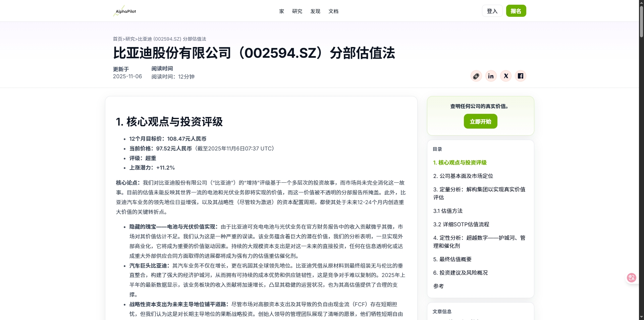The height and width of the screenshot is (320, 644).
Task: Click the 文章信息 sidebar heading
Action: pyautogui.click(x=442, y=312)
